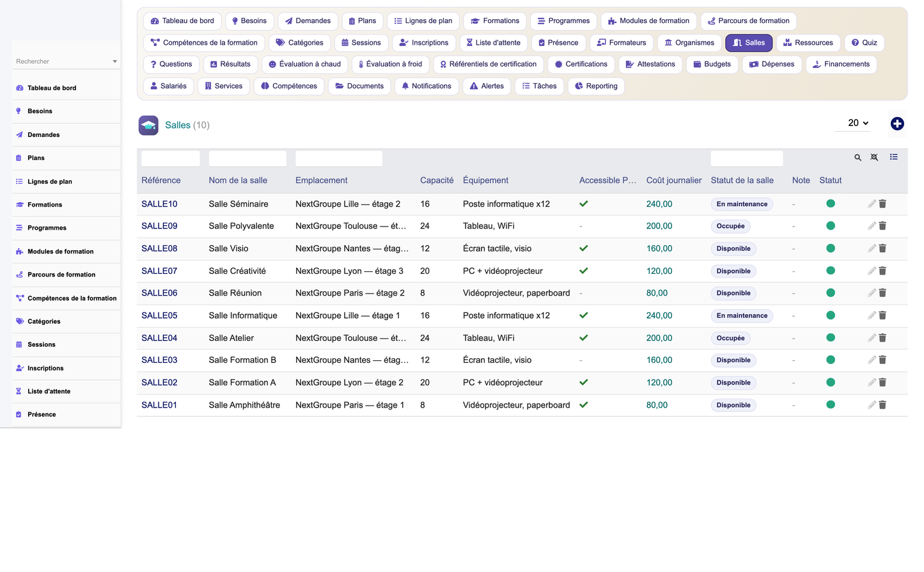The image size is (924, 572).
Task: Edit SALLE06 with the pencil icon
Action: click(x=872, y=293)
